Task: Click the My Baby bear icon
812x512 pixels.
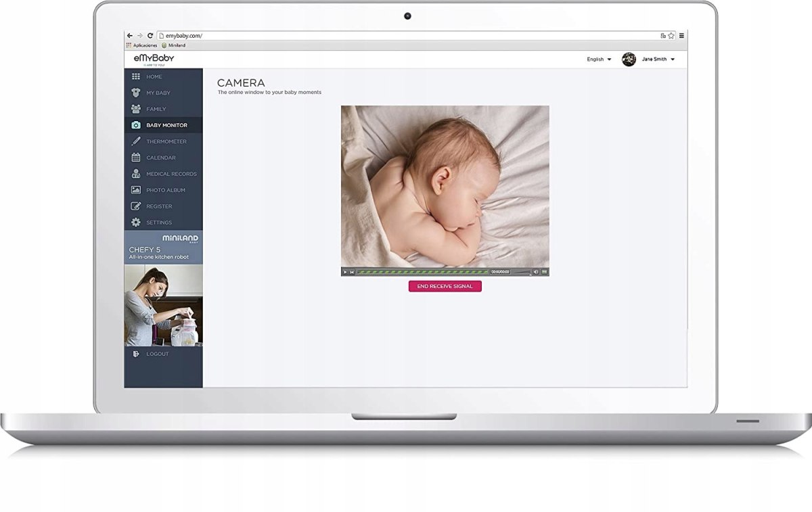Action: tap(135, 93)
